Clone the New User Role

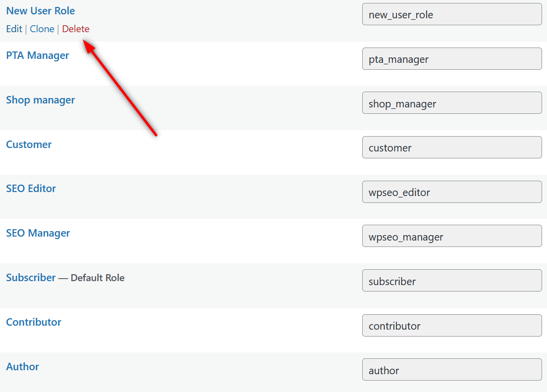[x=42, y=29]
